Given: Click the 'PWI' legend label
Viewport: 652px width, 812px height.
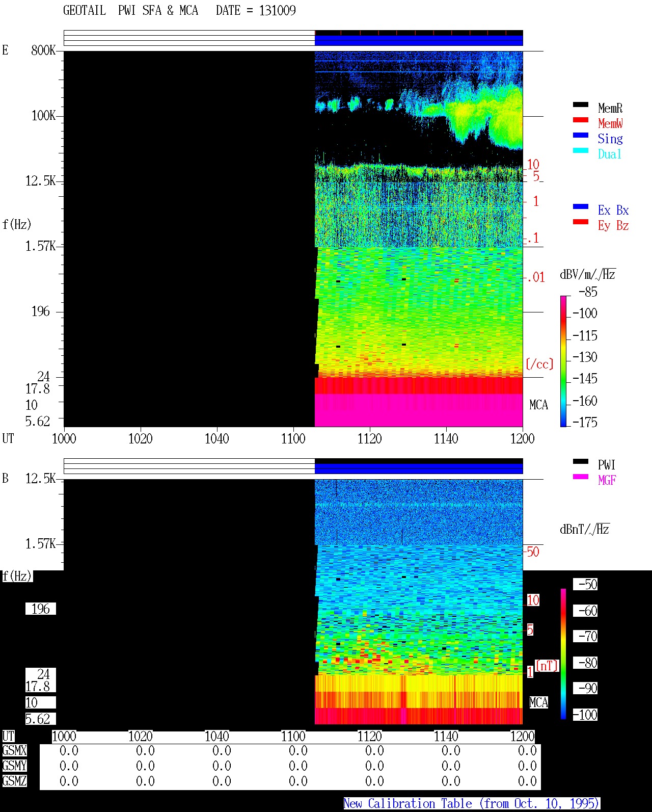Looking at the screenshot, I should pos(606,465).
